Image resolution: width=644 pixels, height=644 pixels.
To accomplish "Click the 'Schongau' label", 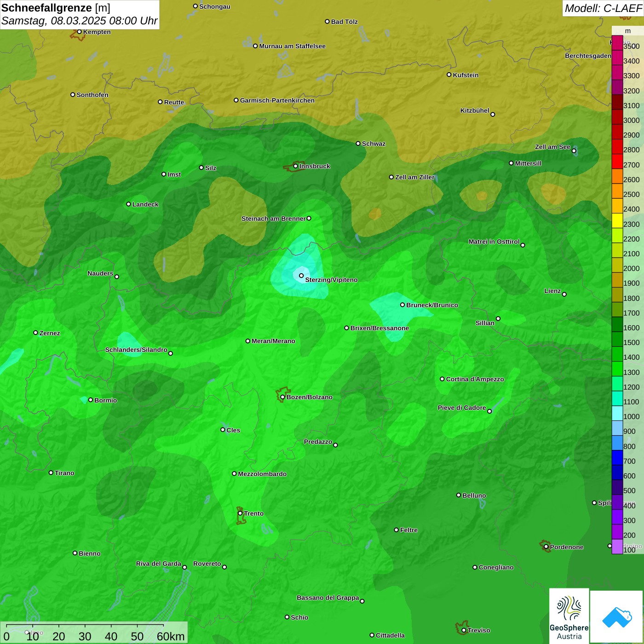I will [x=214, y=6].
